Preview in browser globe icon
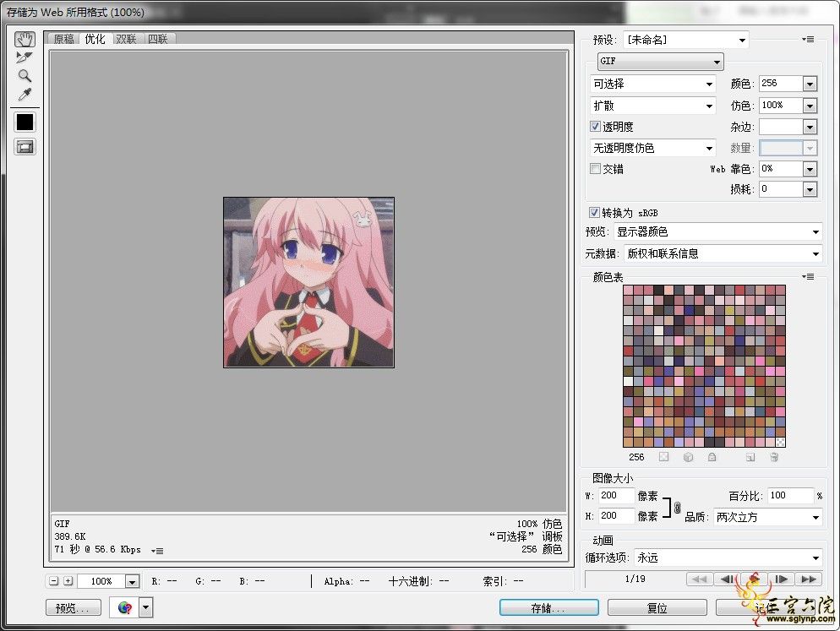840x631 pixels. tap(125, 608)
